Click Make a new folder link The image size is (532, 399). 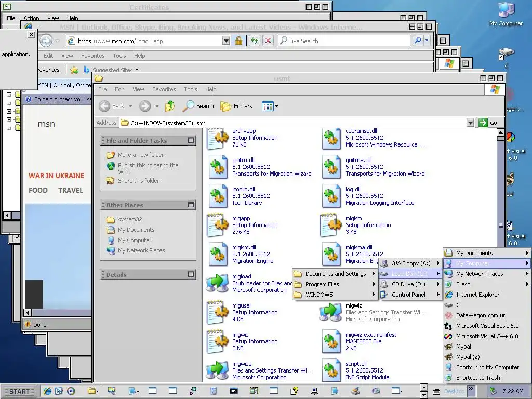[x=140, y=155]
